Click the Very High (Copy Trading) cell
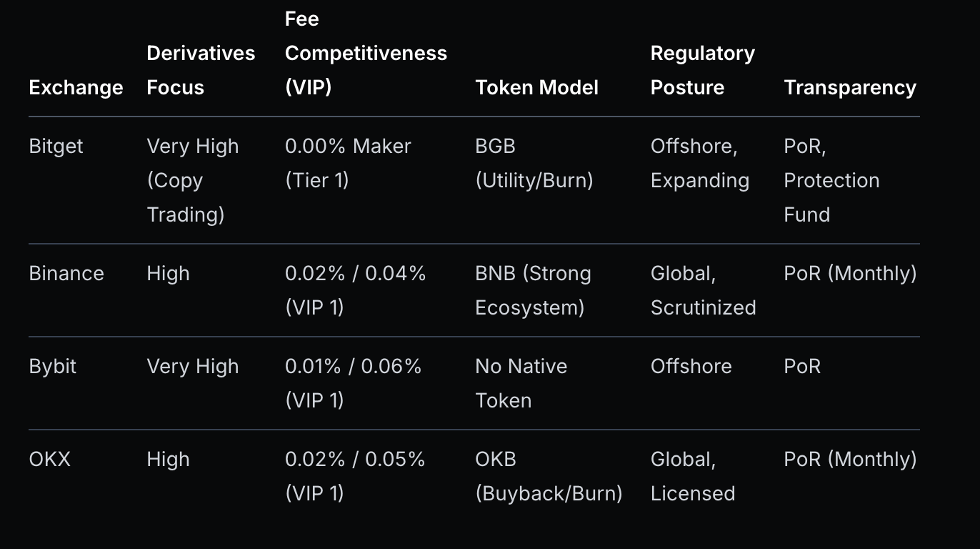This screenshot has height=549, width=980. [192, 180]
